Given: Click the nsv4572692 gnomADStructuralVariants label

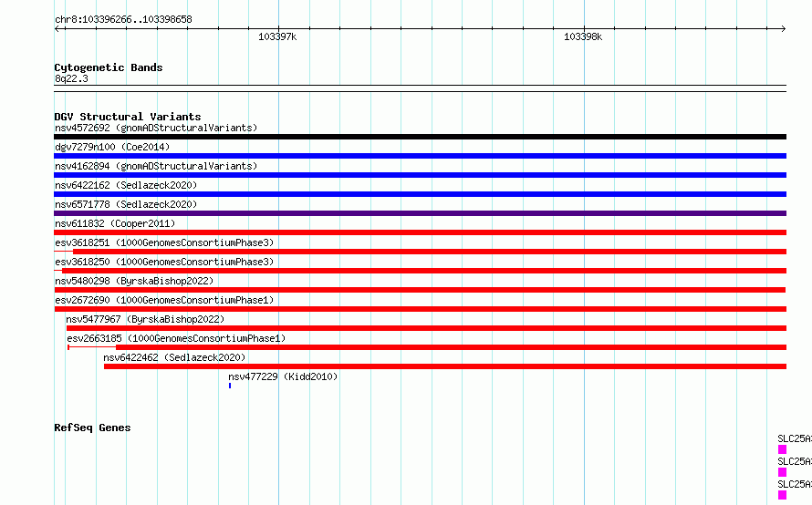Looking at the screenshot, I should click(x=156, y=128).
